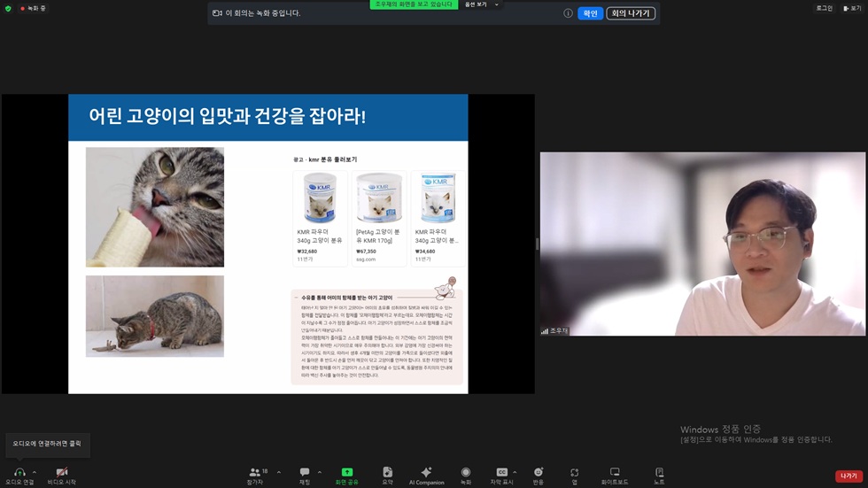Expand participants options chevron

(x=278, y=472)
